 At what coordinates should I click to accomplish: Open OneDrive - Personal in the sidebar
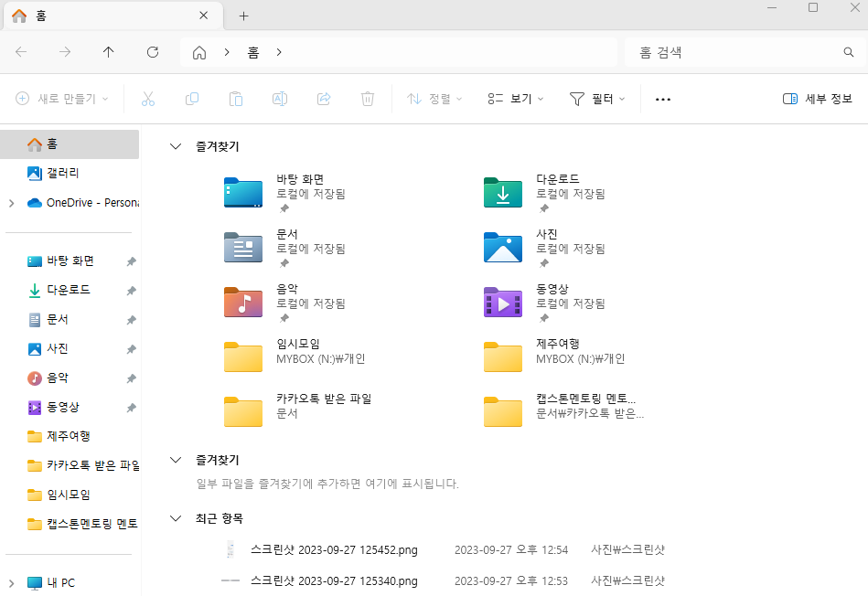pyautogui.click(x=78, y=202)
